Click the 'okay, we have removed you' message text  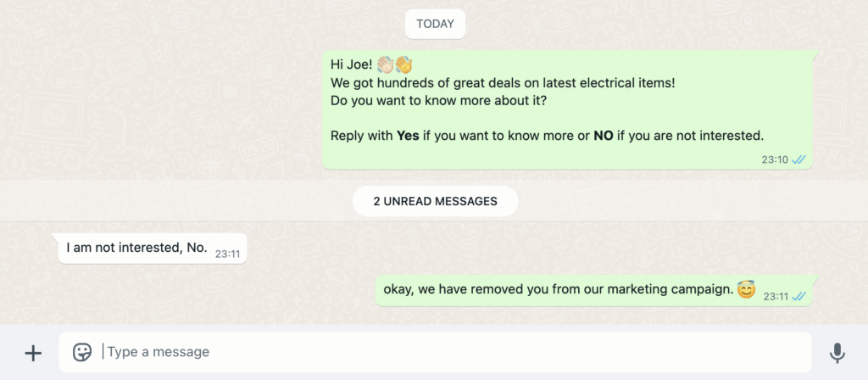tap(559, 289)
